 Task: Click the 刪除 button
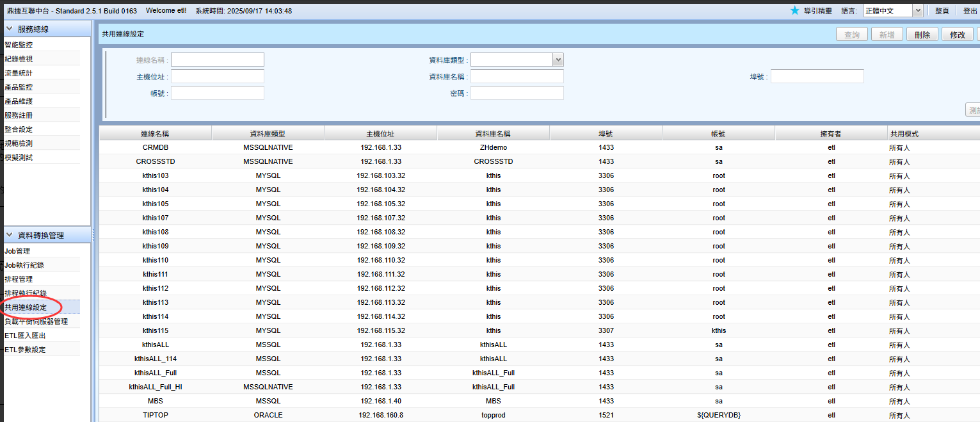coord(922,35)
